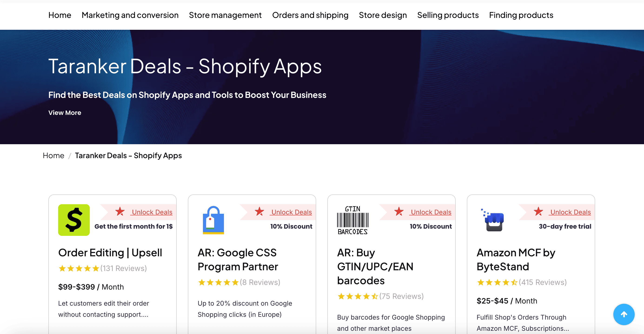This screenshot has width=644, height=334.
Task: Unlock Deals for Order Editing Upsell
Action: click(x=152, y=212)
